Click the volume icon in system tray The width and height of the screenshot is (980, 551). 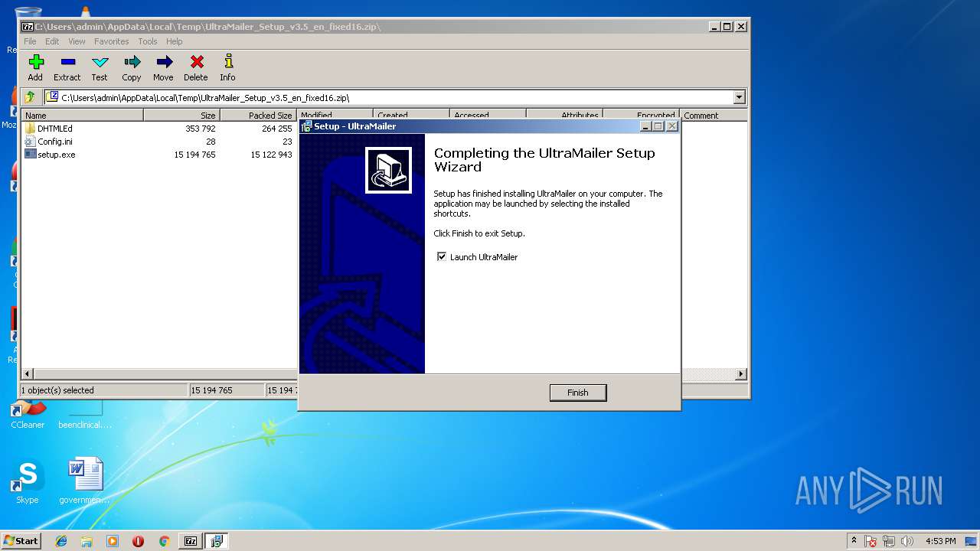pyautogui.click(x=907, y=541)
